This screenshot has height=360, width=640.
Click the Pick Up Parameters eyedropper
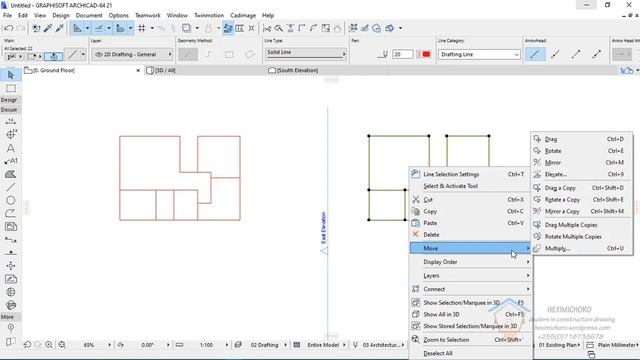click(x=48, y=28)
